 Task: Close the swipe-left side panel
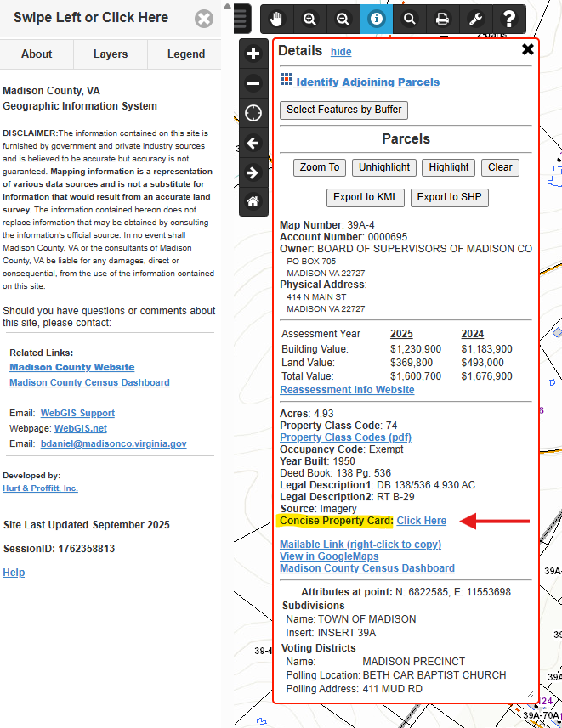tap(203, 19)
